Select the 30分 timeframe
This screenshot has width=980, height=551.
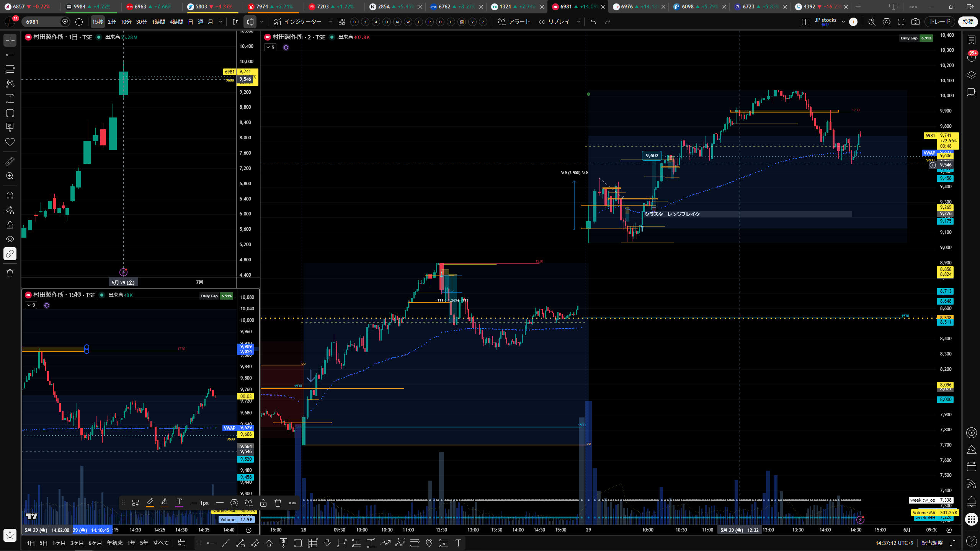142,22
